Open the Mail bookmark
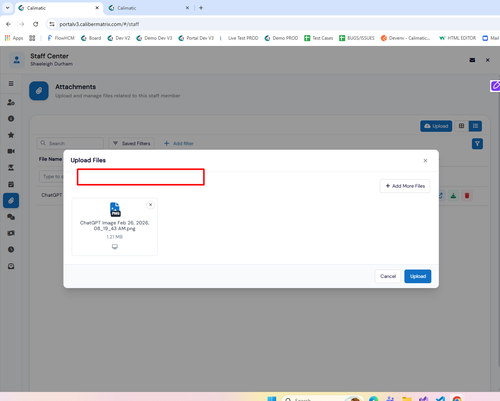The width and height of the screenshot is (500, 401). pyautogui.click(x=491, y=38)
